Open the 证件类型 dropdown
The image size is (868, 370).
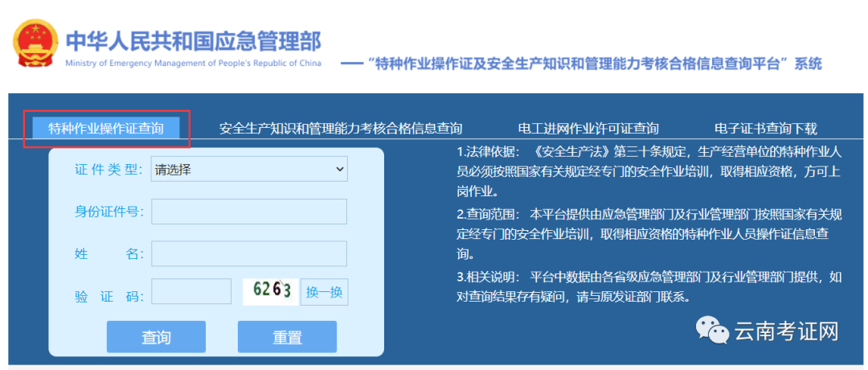click(249, 170)
